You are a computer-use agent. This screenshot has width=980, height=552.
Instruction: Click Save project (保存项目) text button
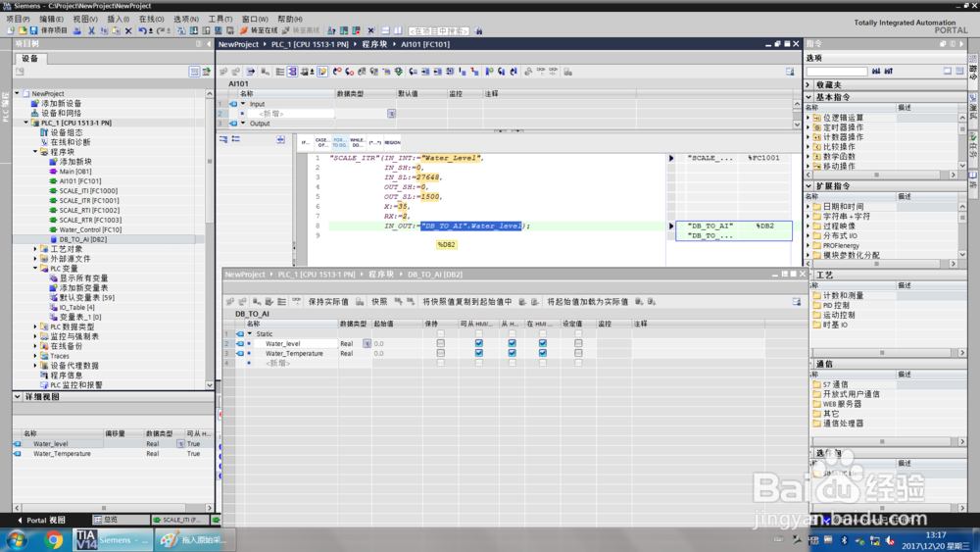54,30
